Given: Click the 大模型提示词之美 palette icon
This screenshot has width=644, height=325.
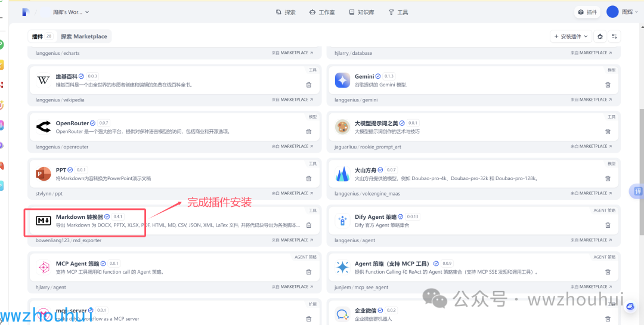Looking at the screenshot, I should pyautogui.click(x=342, y=127).
